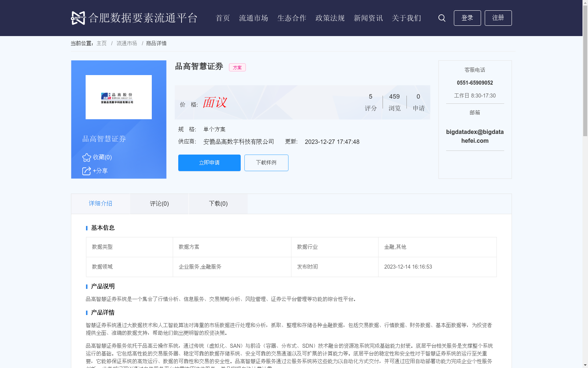The height and width of the screenshot is (368, 588).
Task: Click the 数据方案 table cell
Action: point(232,247)
